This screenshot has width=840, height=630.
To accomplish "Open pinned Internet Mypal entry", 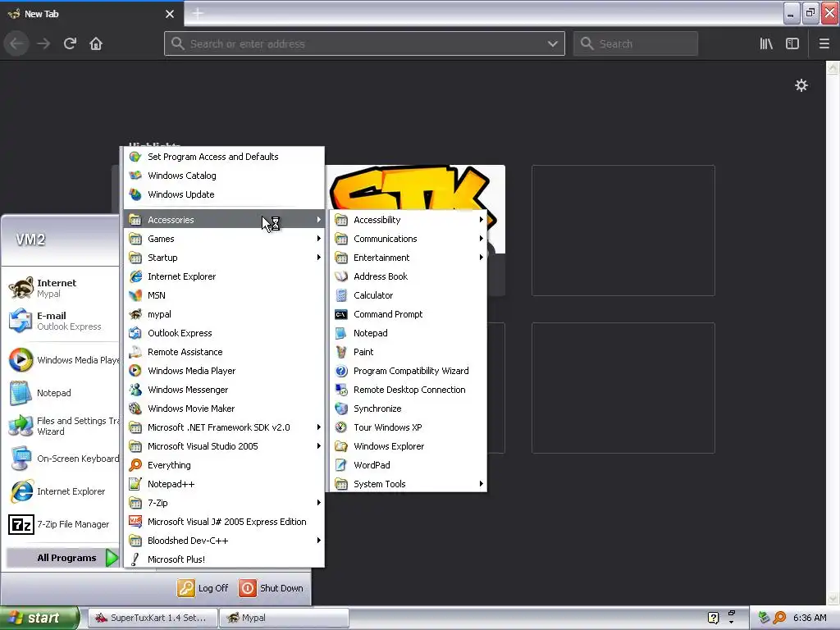I will [x=62, y=288].
